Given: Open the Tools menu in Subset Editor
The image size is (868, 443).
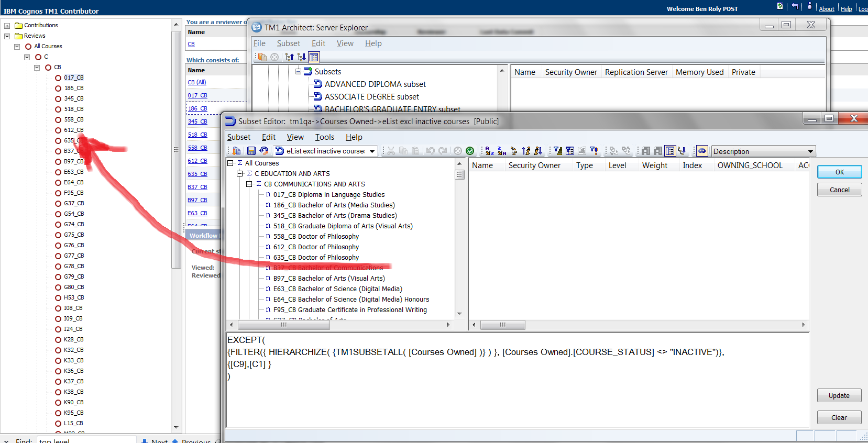Looking at the screenshot, I should point(324,137).
